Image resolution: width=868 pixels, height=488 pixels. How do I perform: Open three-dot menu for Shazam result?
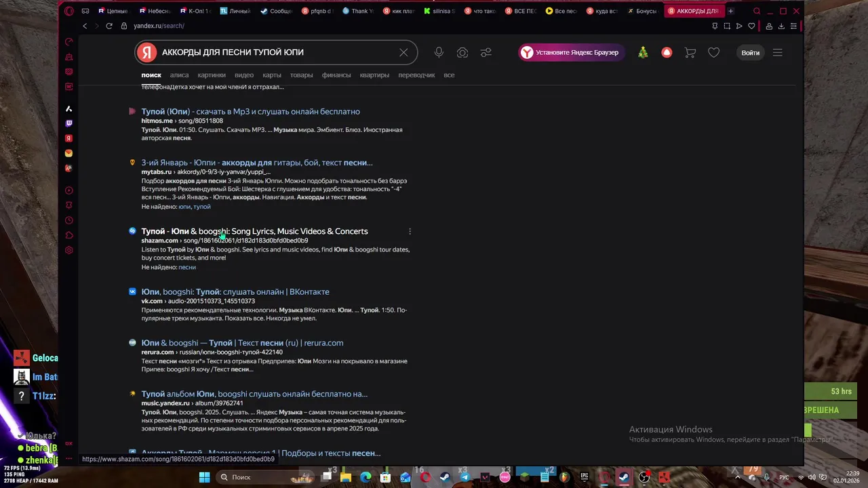tap(410, 231)
